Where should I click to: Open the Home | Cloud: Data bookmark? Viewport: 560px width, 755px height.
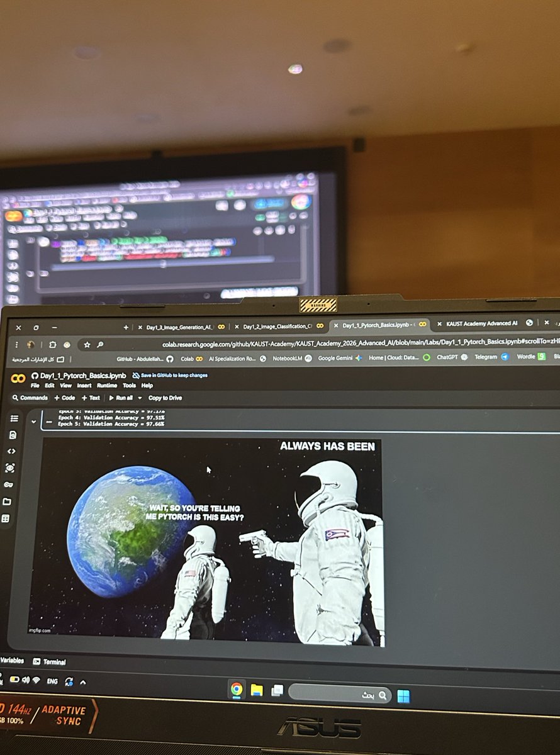point(399,357)
